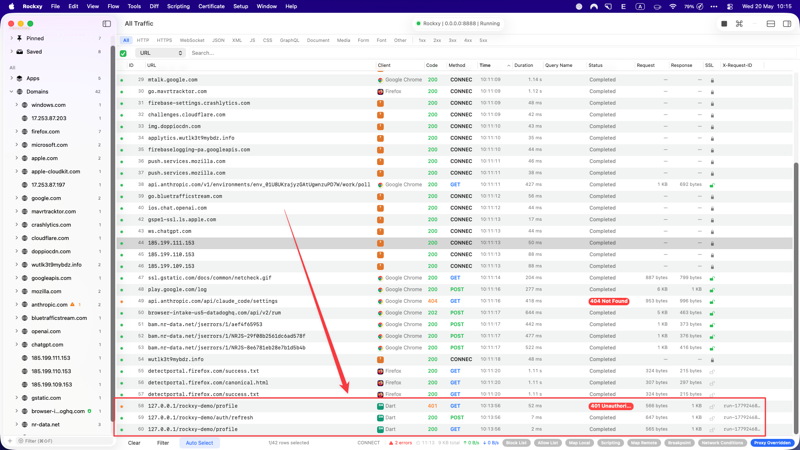Screen dimensions: 800x450
Task: Click the Clear button
Action: click(x=134, y=443)
